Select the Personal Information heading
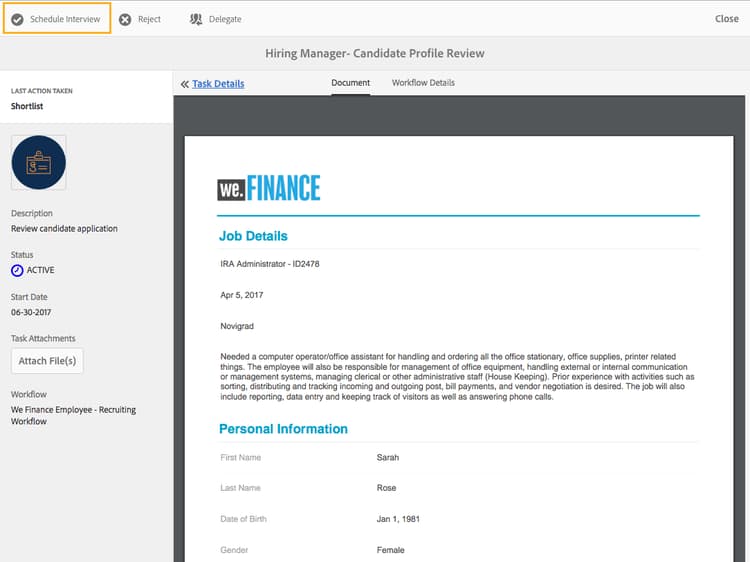This screenshot has height=562, width=750. tap(283, 429)
